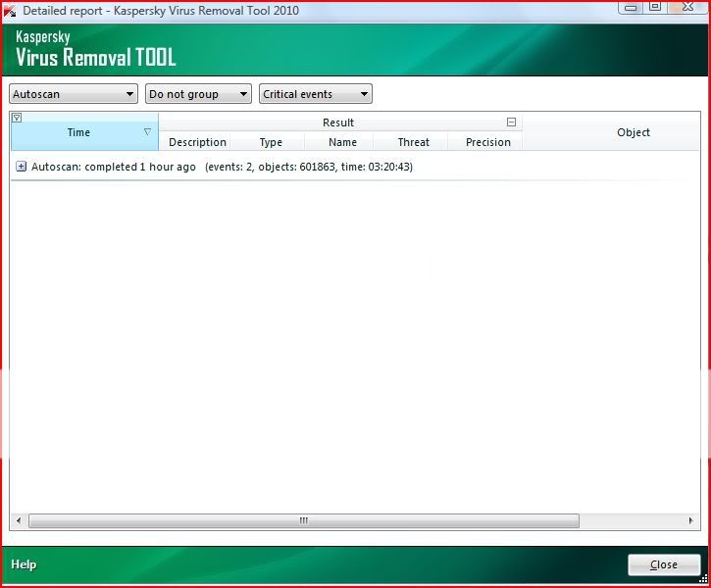Click the window resize grip
This screenshot has width=711, height=588.
coord(703,578)
